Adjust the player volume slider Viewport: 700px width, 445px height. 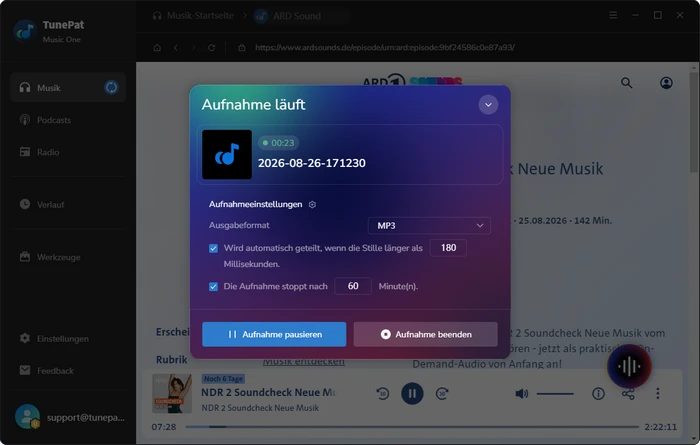point(555,394)
